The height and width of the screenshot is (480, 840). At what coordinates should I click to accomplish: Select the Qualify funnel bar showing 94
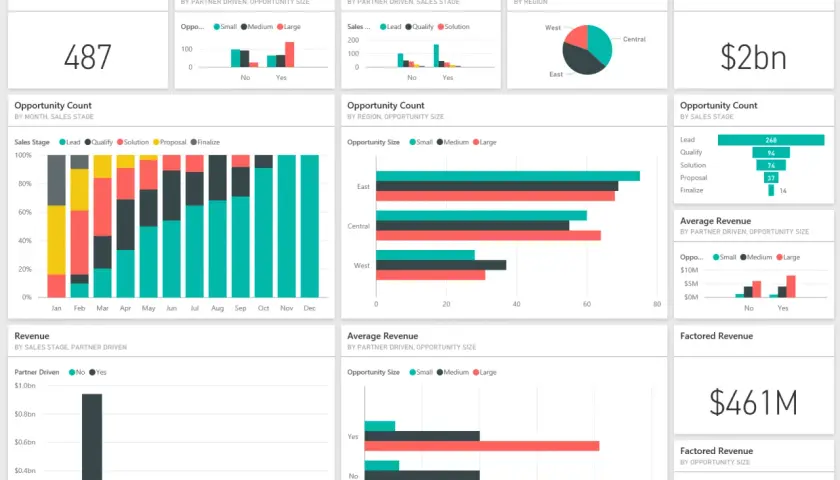(x=771, y=153)
